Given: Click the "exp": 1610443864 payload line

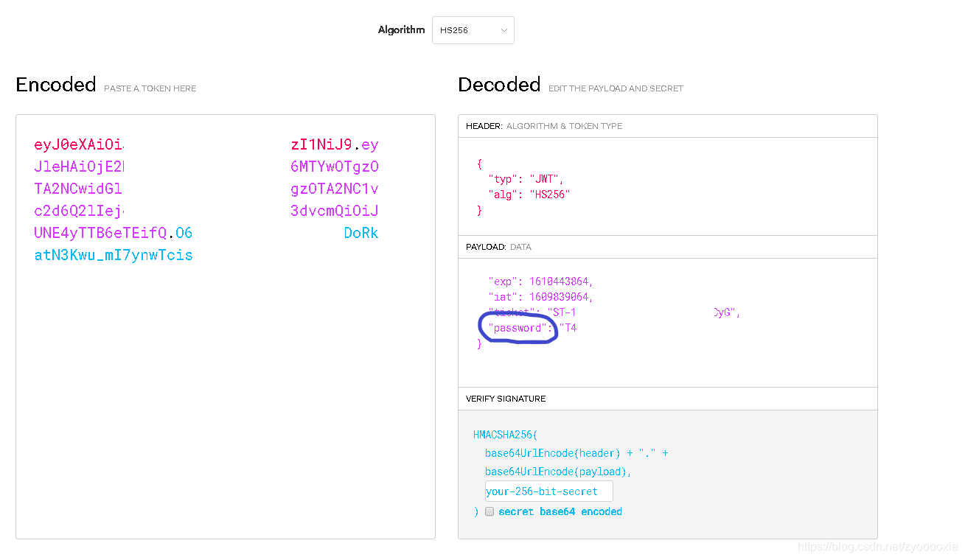Looking at the screenshot, I should pyautogui.click(x=540, y=281).
